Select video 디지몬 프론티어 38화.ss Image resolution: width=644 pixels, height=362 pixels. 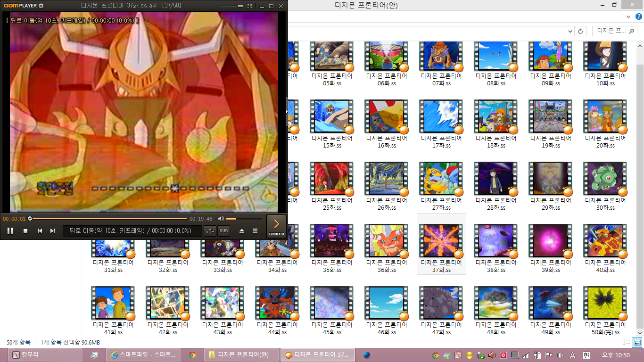[496, 248]
